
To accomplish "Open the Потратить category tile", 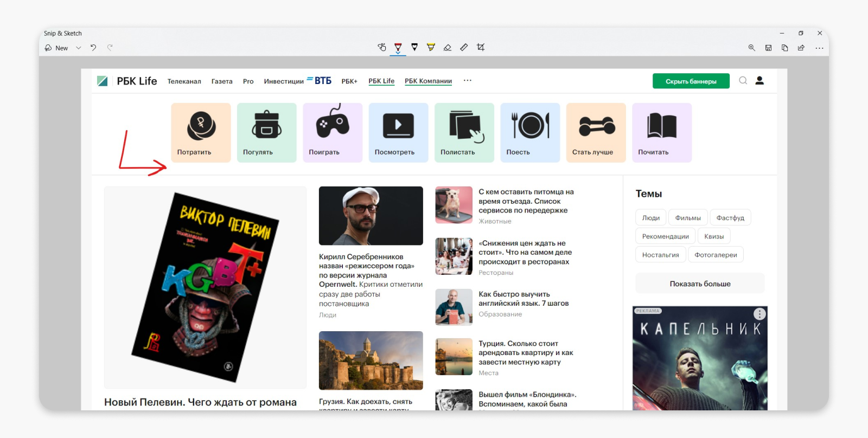I will (x=201, y=133).
